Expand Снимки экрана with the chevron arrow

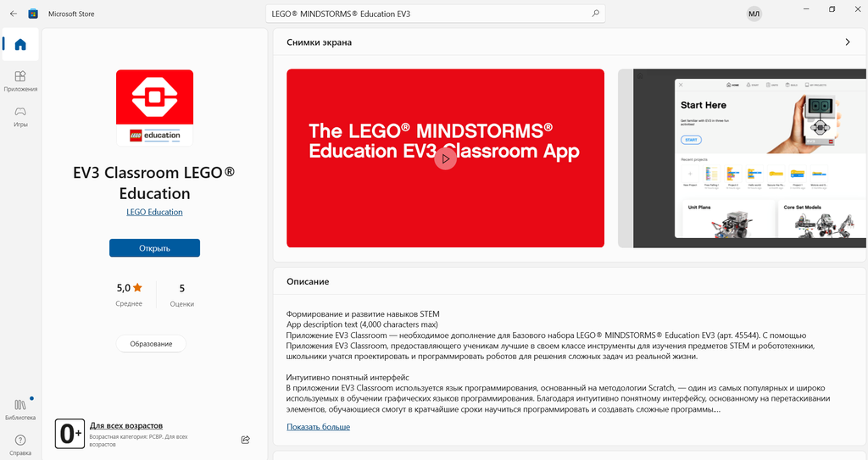[848, 42]
